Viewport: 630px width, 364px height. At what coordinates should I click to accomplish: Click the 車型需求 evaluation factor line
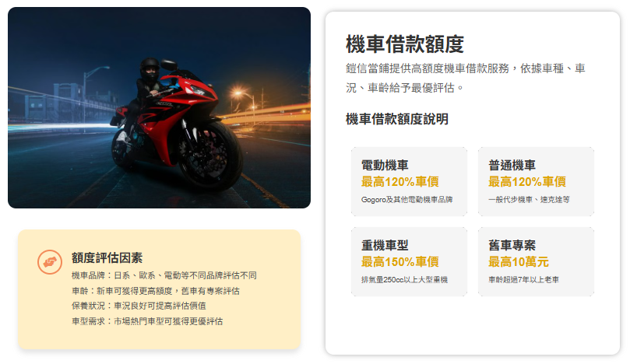tap(147, 321)
